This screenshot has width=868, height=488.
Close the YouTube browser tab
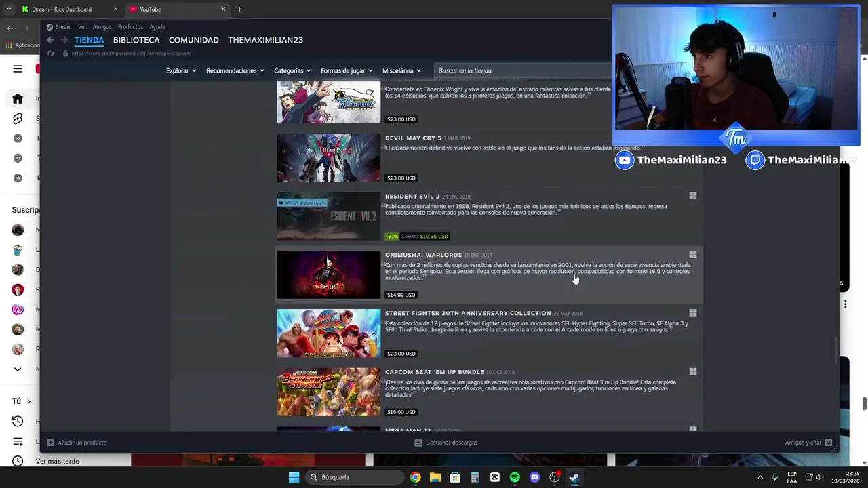(x=223, y=9)
